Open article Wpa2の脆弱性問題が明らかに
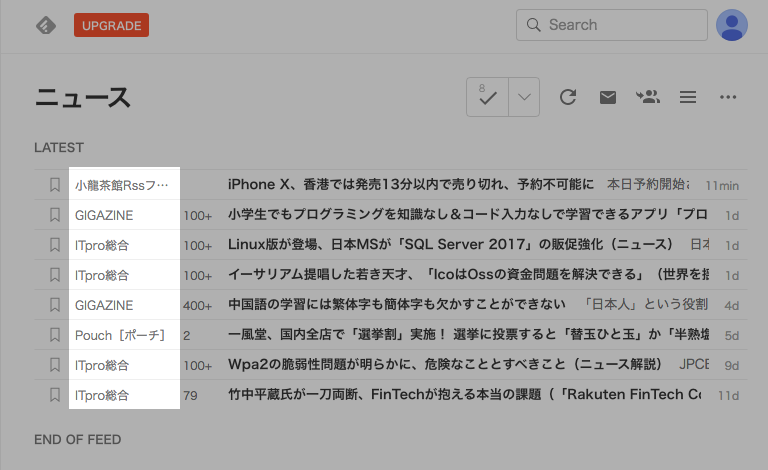768x470 pixels. coord(445,364)
